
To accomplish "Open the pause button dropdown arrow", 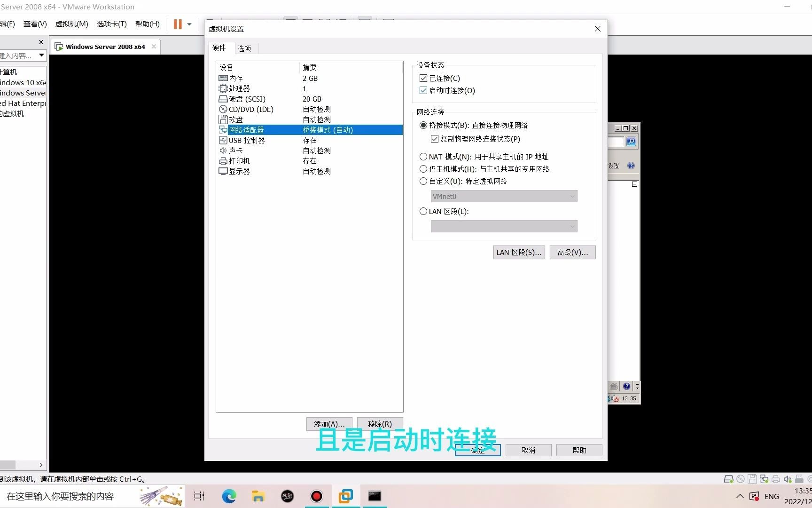I will (189, 24).
